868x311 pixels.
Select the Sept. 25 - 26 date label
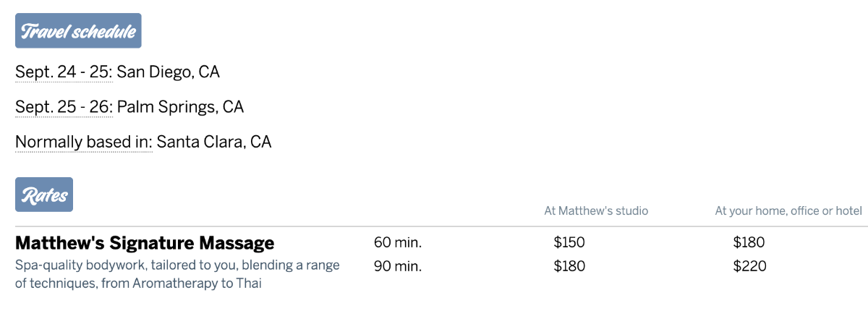click(64, 107)
